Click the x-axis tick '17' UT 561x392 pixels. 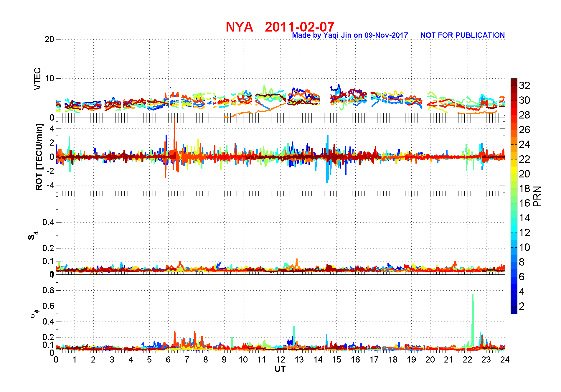tap(374, 360)
